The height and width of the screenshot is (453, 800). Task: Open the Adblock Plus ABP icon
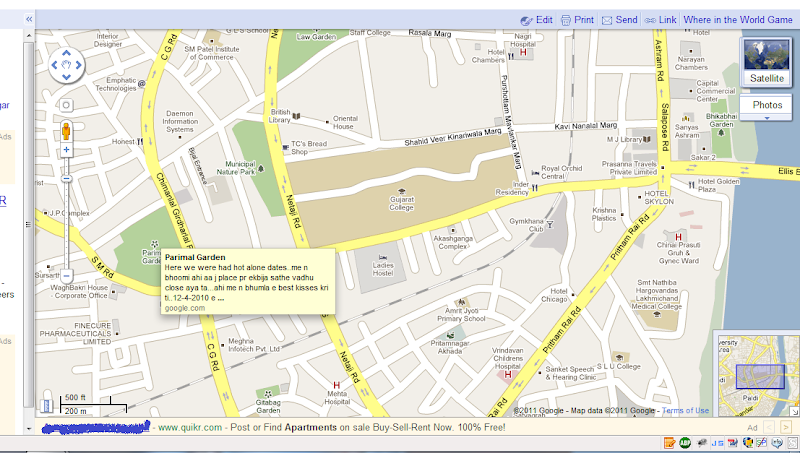(x=685, y=443)
